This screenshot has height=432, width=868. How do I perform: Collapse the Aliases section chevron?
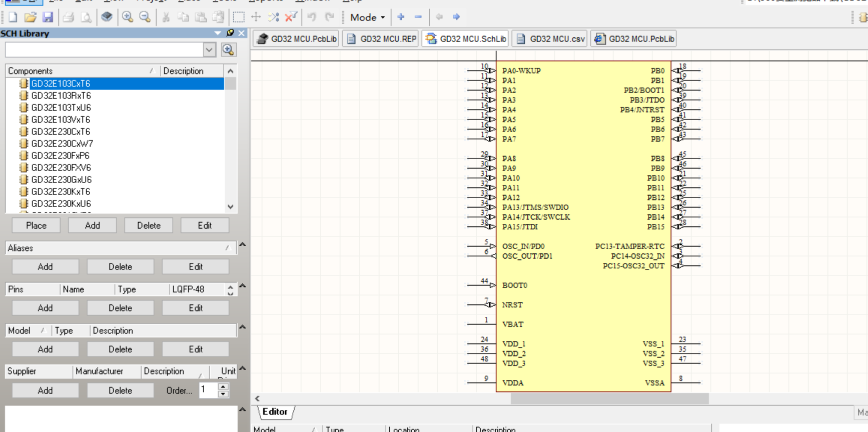click(x=243, y=244)
